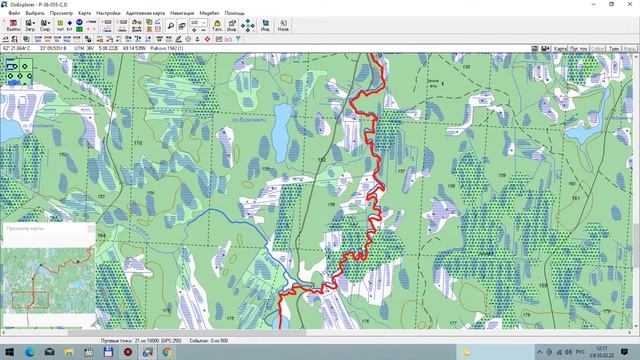Click the Инф. info toolbar icon

coord(231,25)
